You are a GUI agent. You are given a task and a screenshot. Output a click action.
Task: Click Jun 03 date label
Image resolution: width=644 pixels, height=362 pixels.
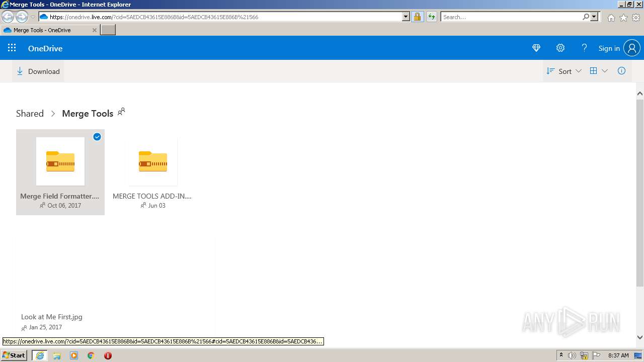tap(156, 206)
